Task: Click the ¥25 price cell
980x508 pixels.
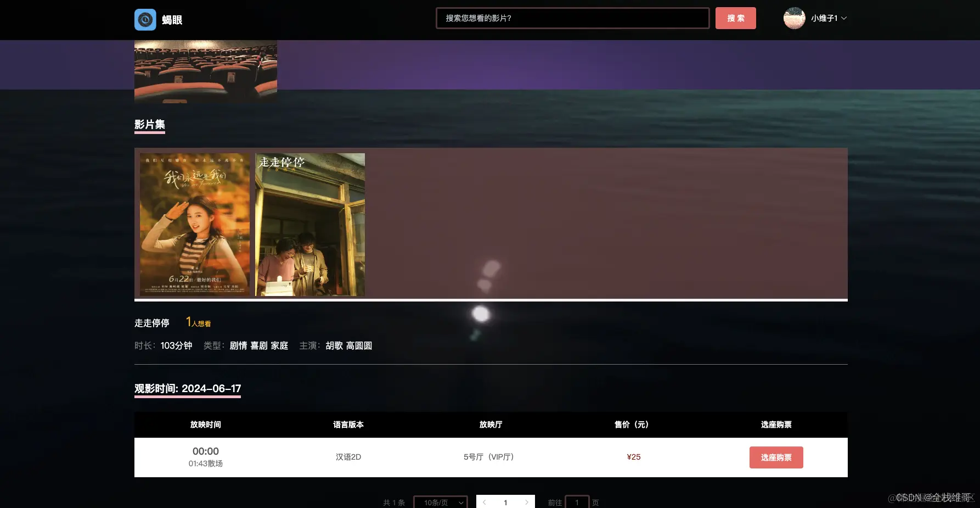Action: (634, 457)
